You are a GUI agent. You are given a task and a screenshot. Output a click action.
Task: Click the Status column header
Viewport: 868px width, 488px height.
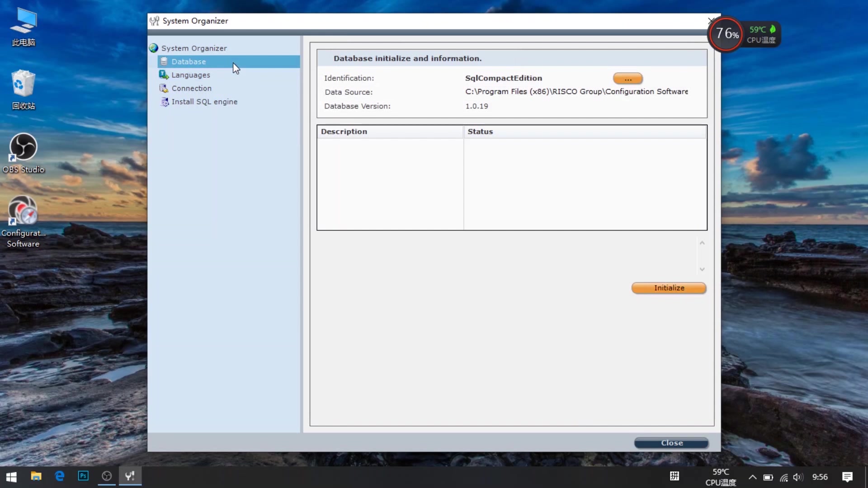(x=585, y=131)
